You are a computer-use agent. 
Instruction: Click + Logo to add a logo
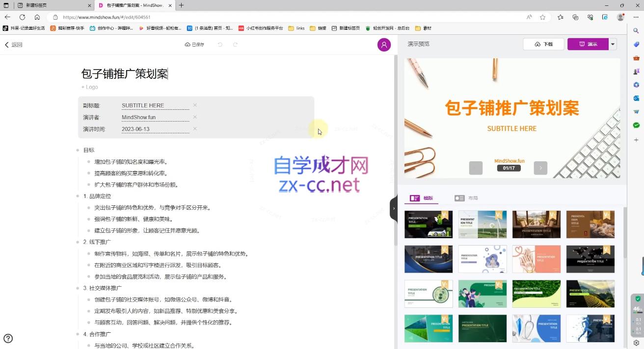[x=90, y=87]
